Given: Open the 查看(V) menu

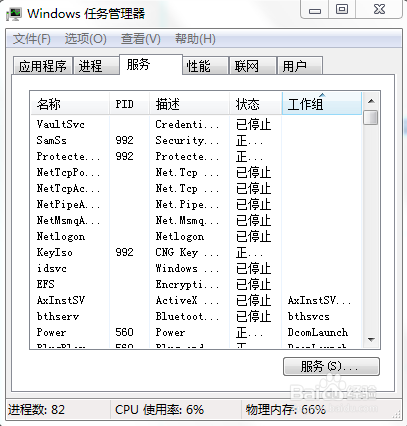Looking at the screenshot, I should click(x=141, y=39).
